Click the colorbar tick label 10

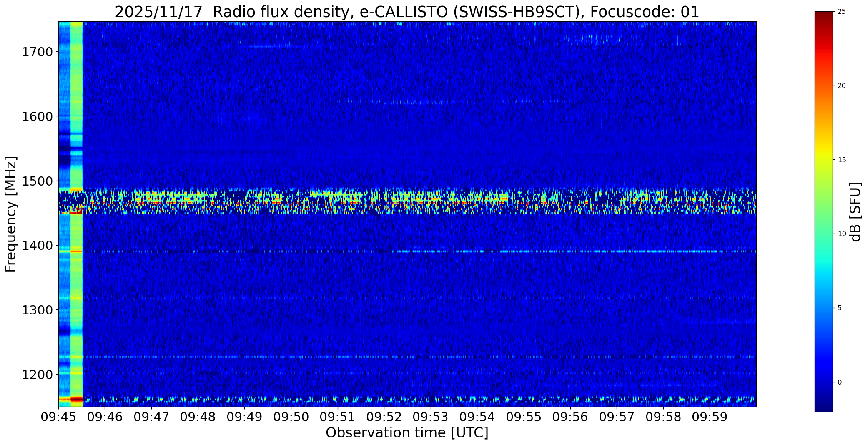[x=841, y=234]
